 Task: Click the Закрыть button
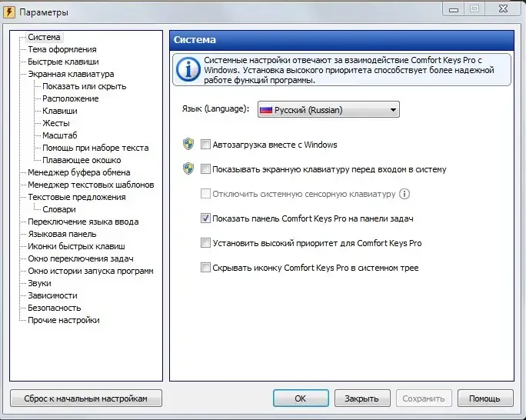(362, 398)
